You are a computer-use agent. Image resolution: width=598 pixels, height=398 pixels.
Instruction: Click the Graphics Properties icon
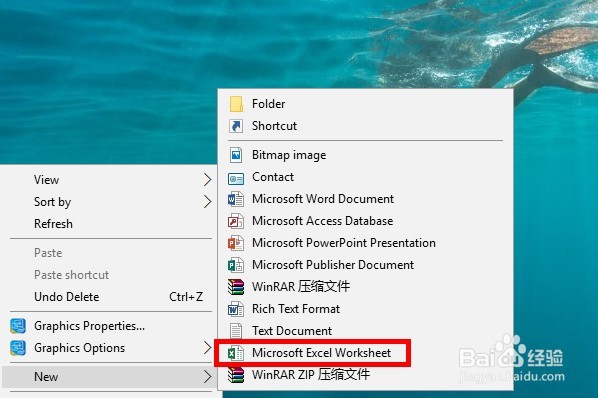click(x=18, y=326)
